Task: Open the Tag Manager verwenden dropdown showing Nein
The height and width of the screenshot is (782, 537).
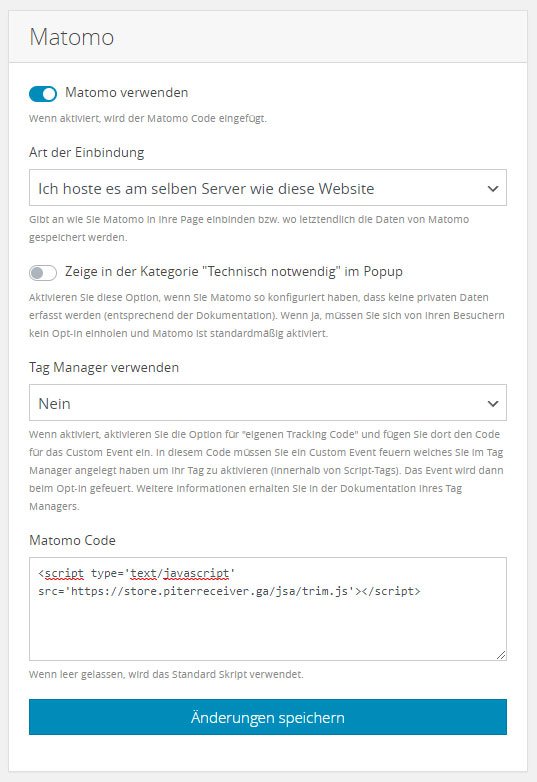Action: [x=268, y=403]
